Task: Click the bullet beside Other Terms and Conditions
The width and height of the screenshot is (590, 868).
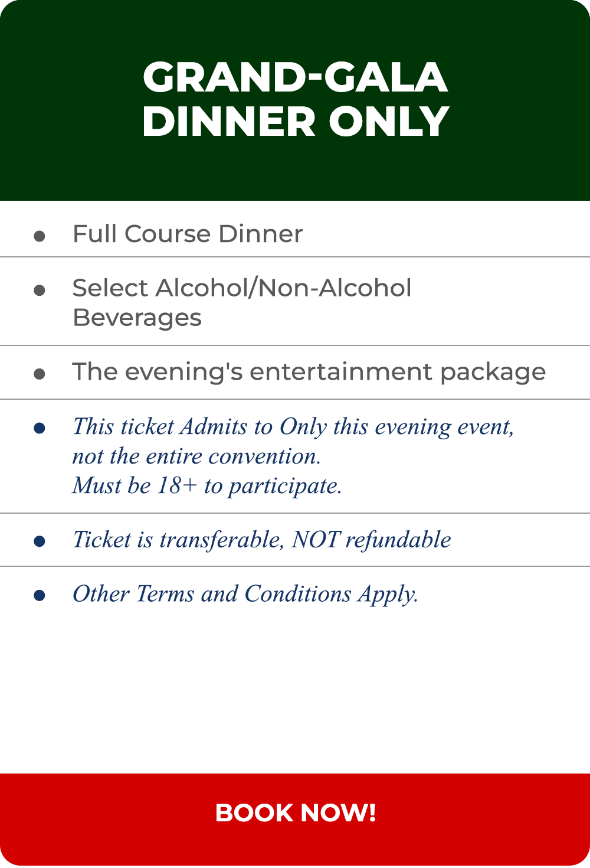Action: click(40, 595)
